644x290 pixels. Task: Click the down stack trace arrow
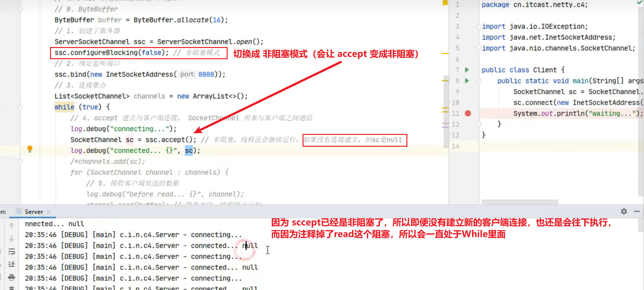pyautogui.click(x=12, y=238)
